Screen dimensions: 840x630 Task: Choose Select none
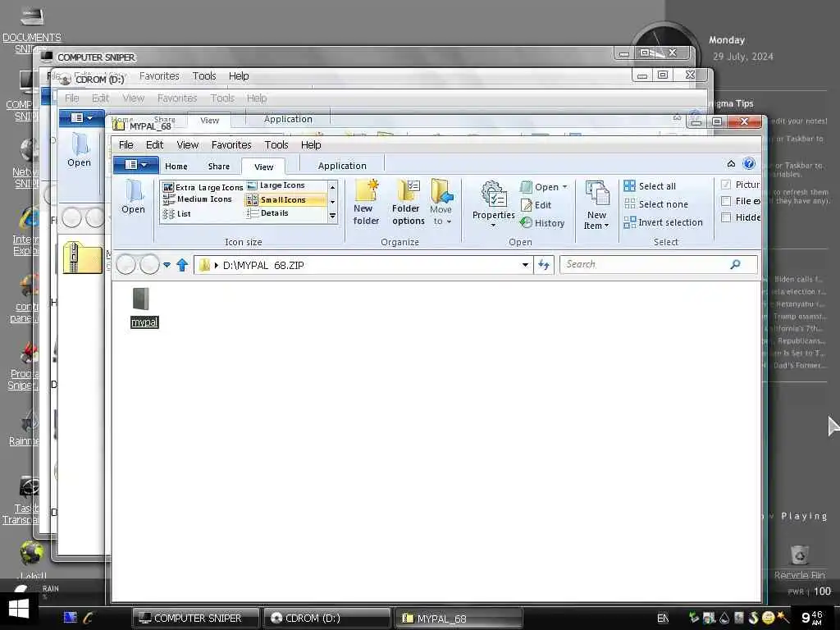tap(656, 204)
